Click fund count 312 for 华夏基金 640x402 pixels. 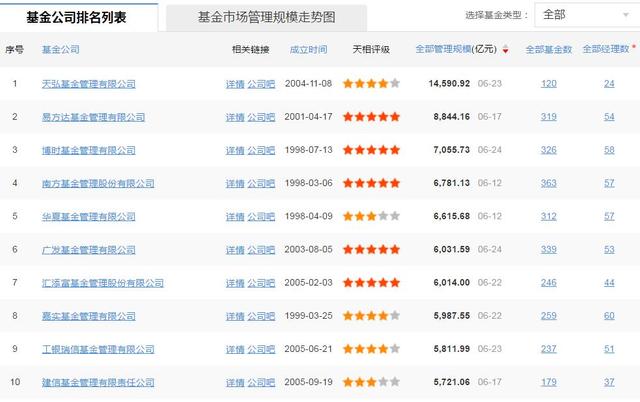tap(549, 216)
